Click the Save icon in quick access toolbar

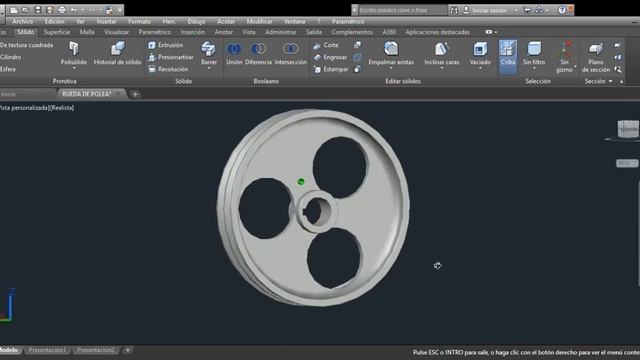[x=38, y=10]
